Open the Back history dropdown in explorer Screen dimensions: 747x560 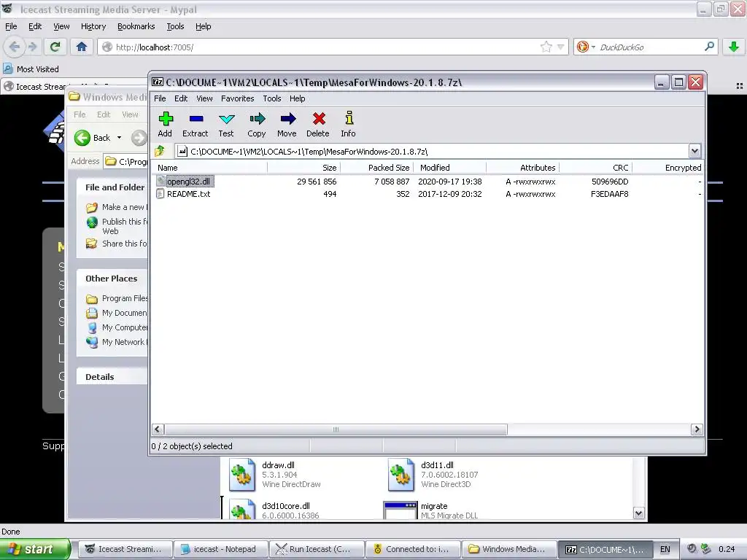click(119, 138)
